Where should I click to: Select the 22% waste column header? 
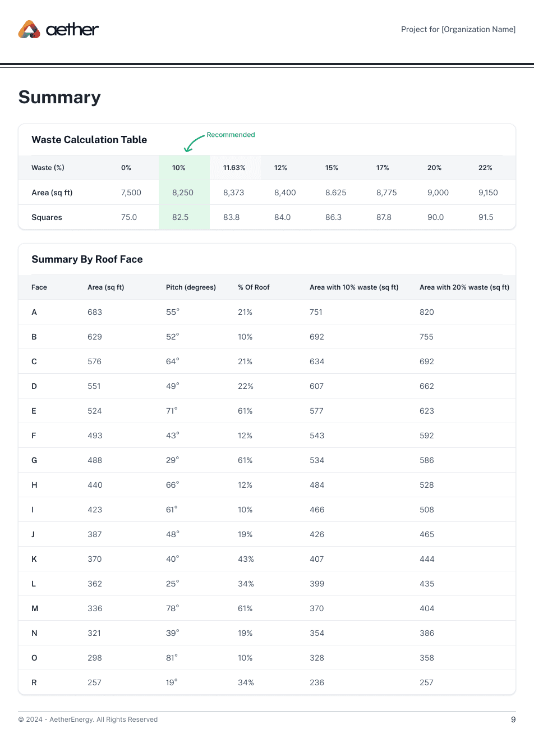click(x=485, y=168)
